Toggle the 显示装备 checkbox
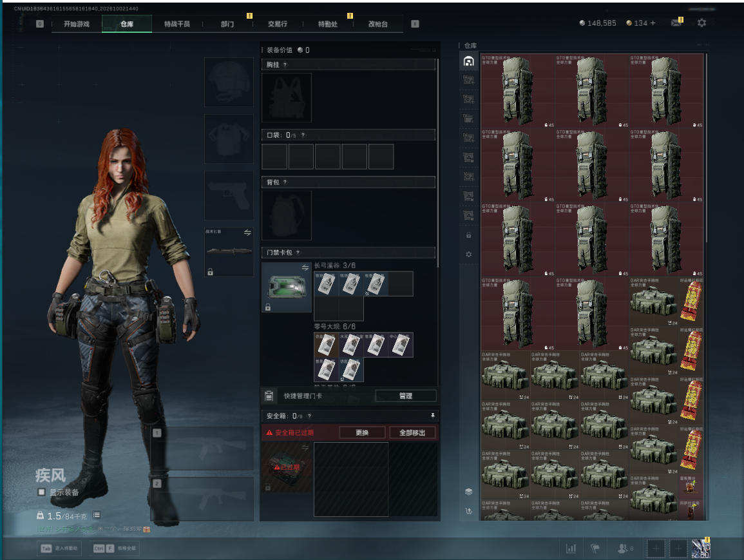Viewport: 744px width, 560px height. click(42, 492)
